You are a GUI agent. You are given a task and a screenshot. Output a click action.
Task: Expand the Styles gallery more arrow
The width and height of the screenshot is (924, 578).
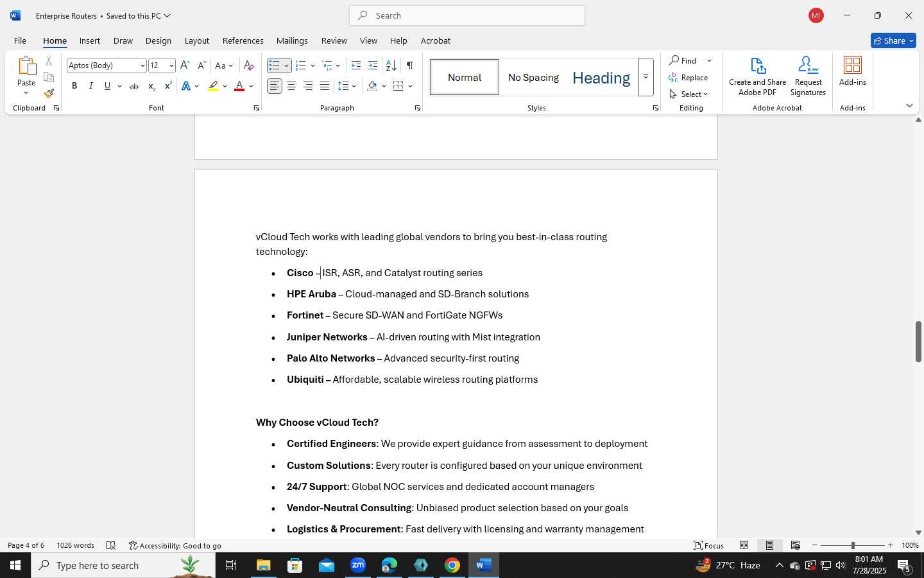pos(646,77)
